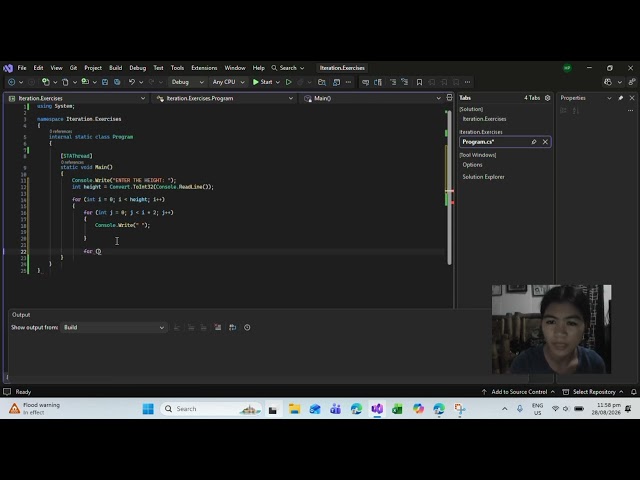The height and width of the screenshot is (480, 640).
Task: Click the Output panel title
Action: (21, 315)
